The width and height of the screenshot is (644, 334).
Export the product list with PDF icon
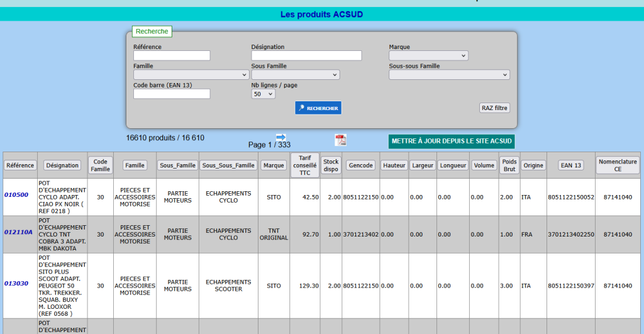pyautogui.click(x=340, y=140)
